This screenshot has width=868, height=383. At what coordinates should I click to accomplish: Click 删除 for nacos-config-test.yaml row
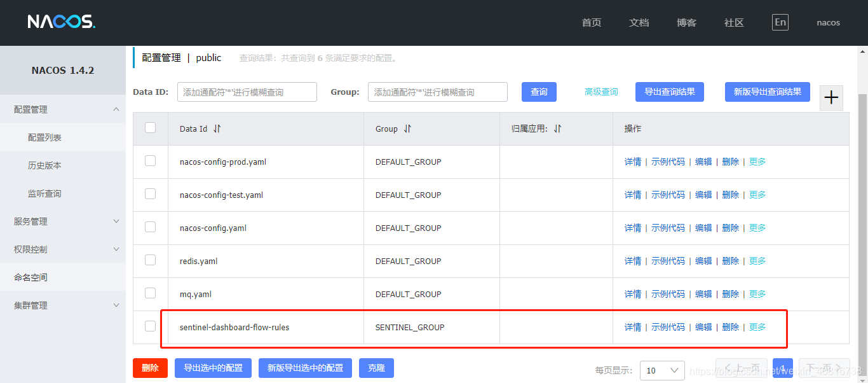point(731,195)
